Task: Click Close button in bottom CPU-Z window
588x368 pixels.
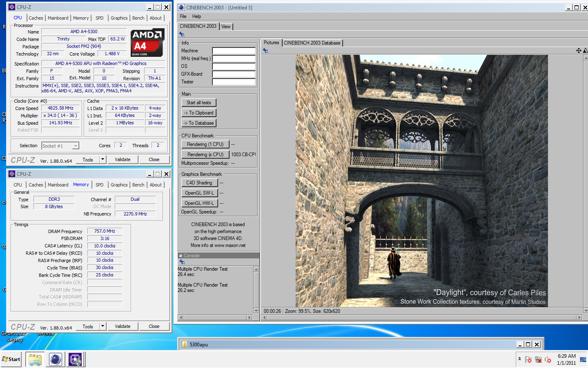Action: [154, 326]
